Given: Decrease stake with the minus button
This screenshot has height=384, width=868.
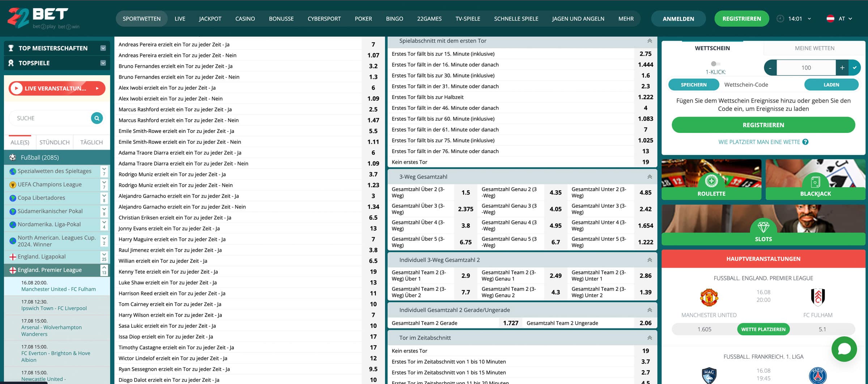Looking at the screenshot, I should point(770,68).
